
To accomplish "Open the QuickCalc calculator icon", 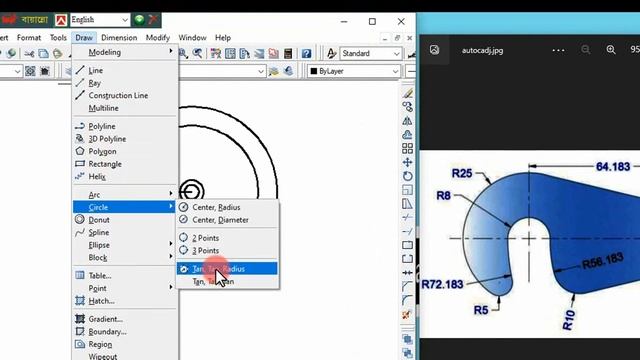I will pos(288,53).
